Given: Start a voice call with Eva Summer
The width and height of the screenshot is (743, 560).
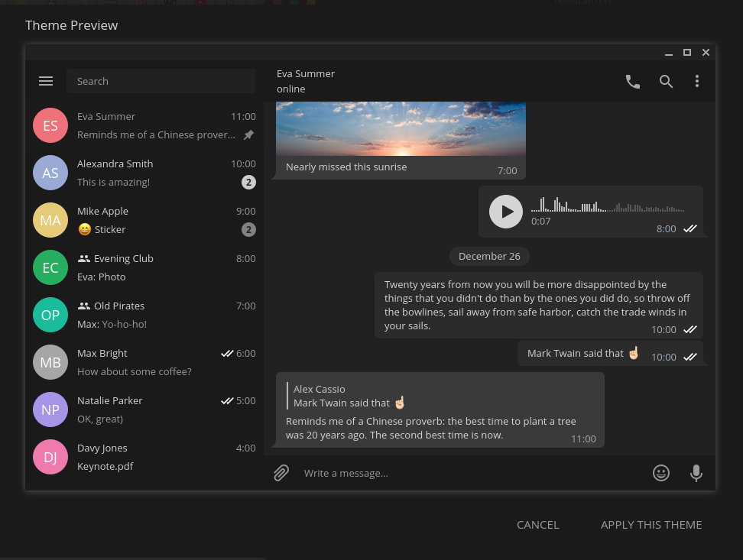Looking at the screenshot, I should [633, 82].
